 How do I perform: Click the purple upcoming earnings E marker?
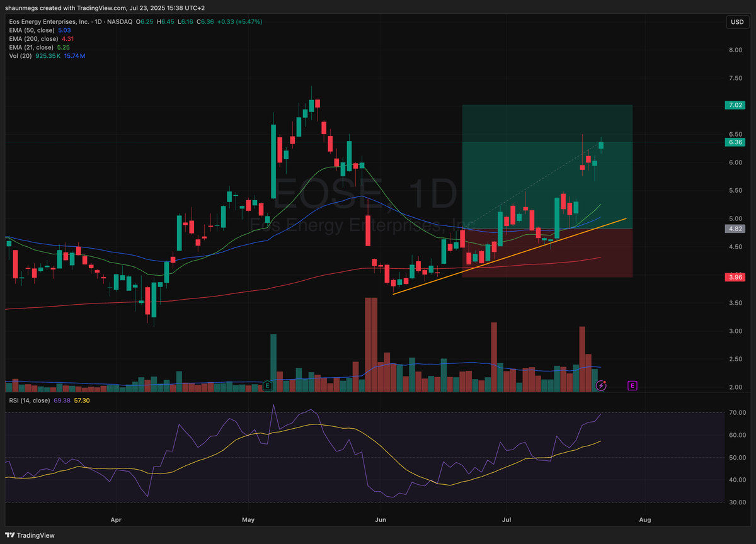click(x=633, y=385)
